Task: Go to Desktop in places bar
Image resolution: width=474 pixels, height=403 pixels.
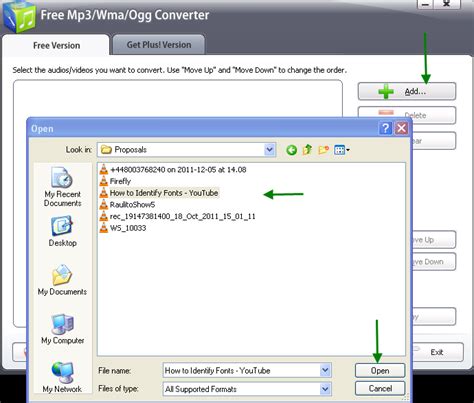Action: pyautogui.click(x=62, y=231)
